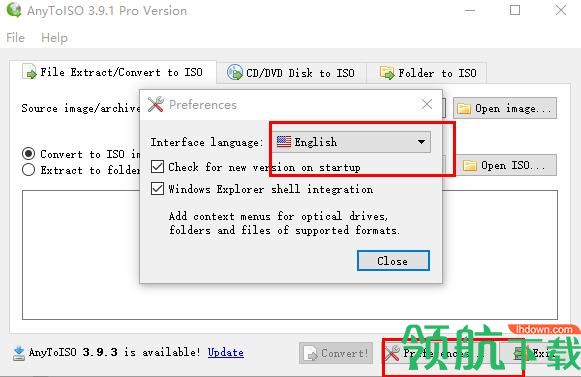The image size is (581, 377).
Task: Click the Open ISO... button
Action: (505, 165)
